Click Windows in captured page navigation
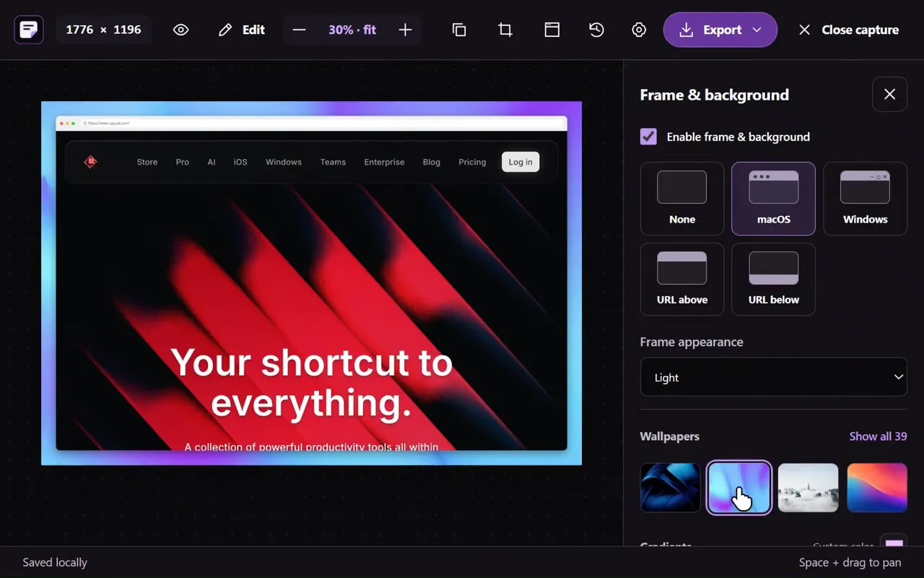 (284, 162)
